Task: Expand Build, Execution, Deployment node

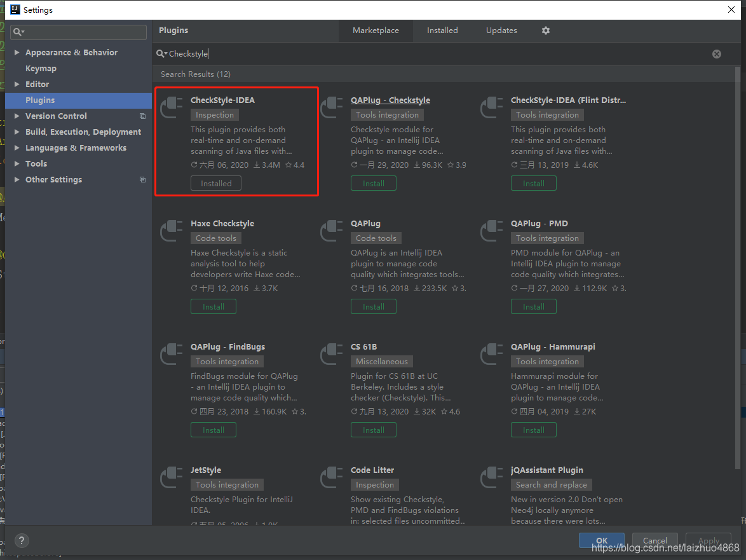Action: pyautogui.click(x=17, y=132)
